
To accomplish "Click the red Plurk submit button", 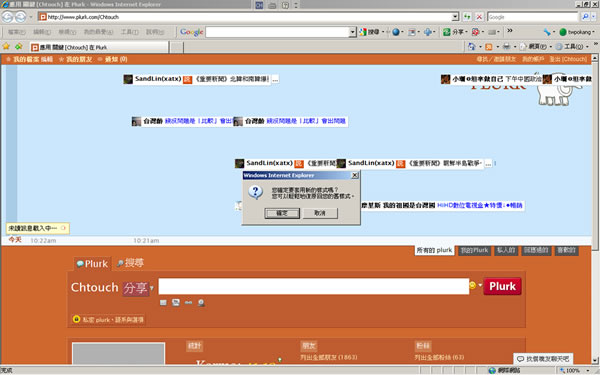I will click(x=502, y=286).
